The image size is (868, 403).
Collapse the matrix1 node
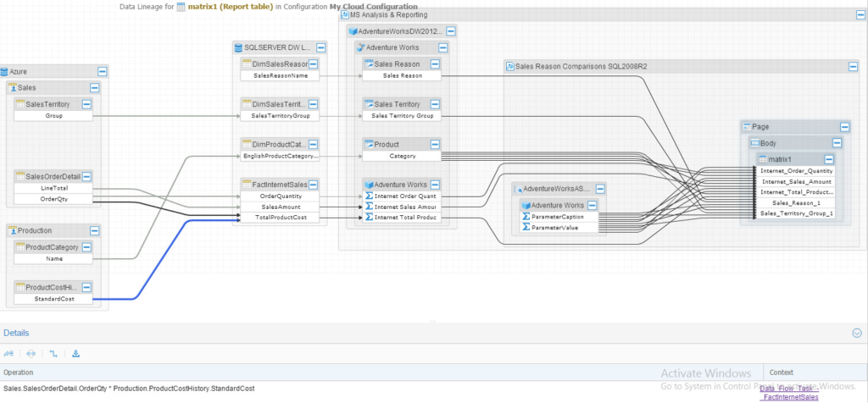[x=829, y=159]
